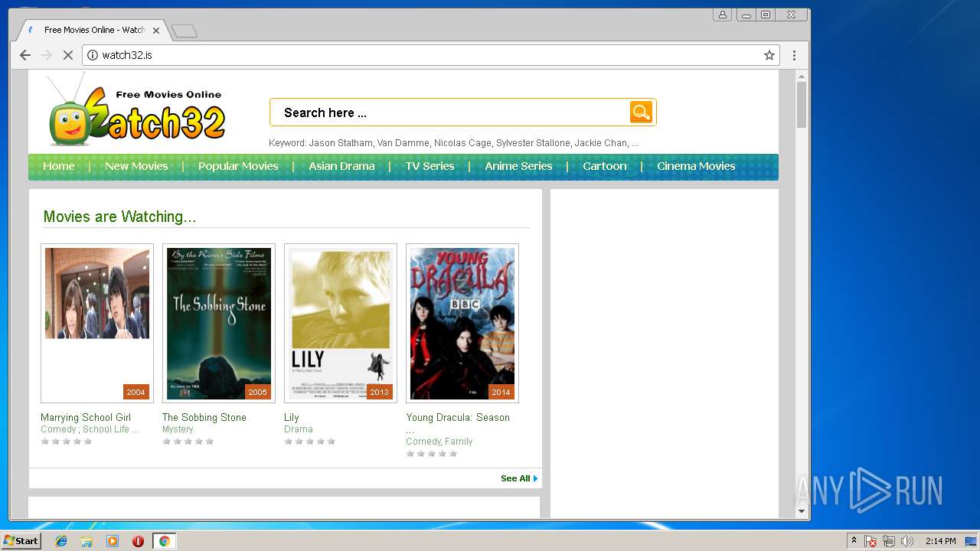The height and width of the screenshot is (551, 980).
Task: Rate Young Dracula using the stars
Action: point(432,454)
